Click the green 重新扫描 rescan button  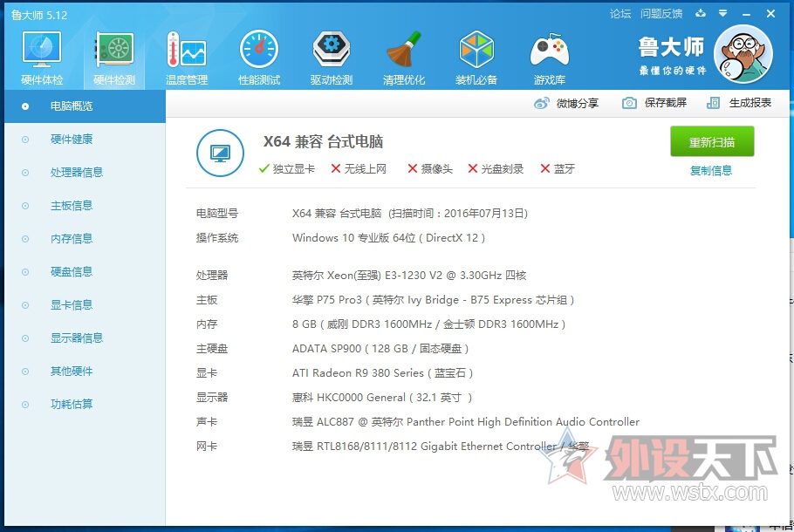[x=712, y=142]
